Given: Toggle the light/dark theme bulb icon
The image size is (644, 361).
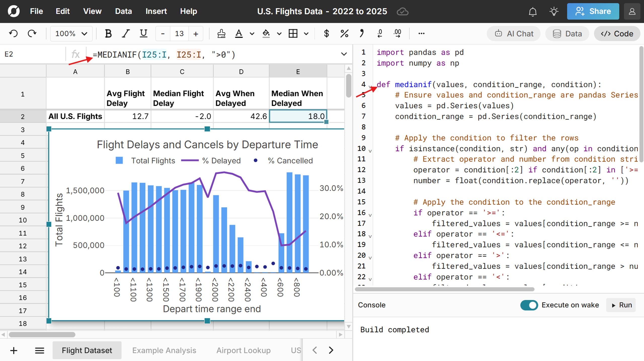Looking at the screenshot, I should 554,12.
